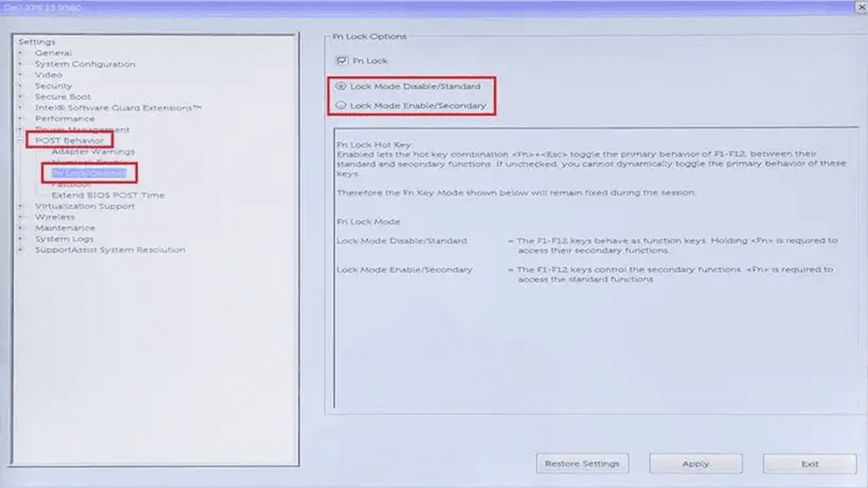Expand the Virtualization Support tree node
The width and height of the screenshot is (868, 488).
point(20,206)
